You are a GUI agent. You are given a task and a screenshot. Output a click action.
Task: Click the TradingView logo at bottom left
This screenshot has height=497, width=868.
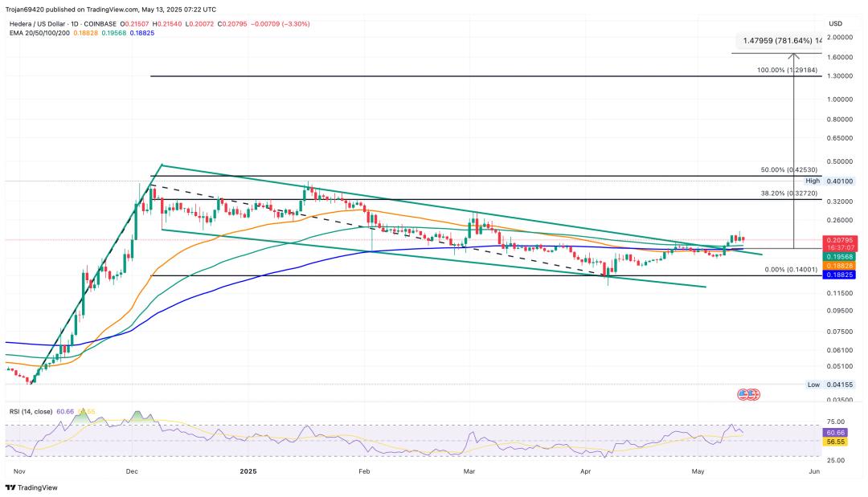click(31, 487)
